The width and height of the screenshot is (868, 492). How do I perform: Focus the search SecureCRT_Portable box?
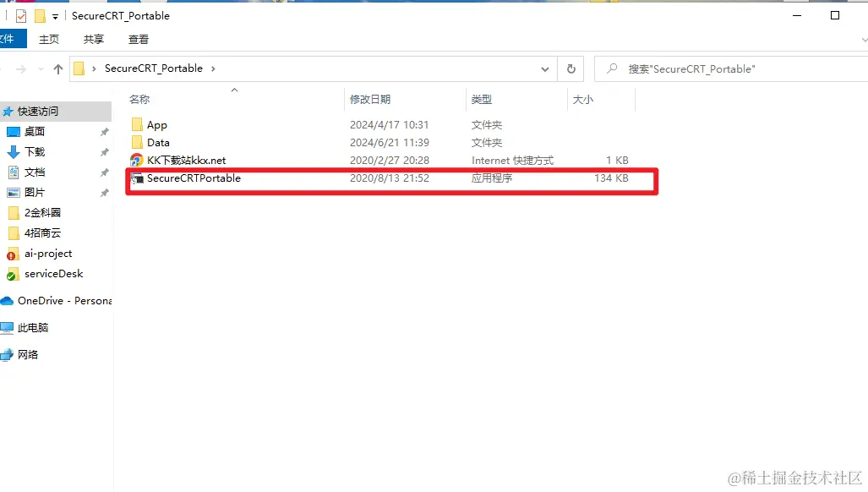point(731,69)
